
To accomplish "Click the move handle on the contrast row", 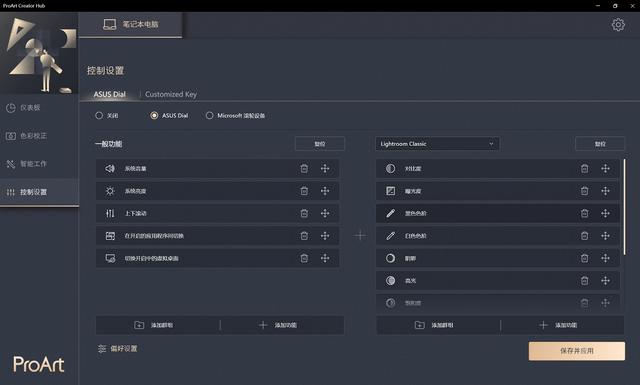I will (x=605, y=168).
